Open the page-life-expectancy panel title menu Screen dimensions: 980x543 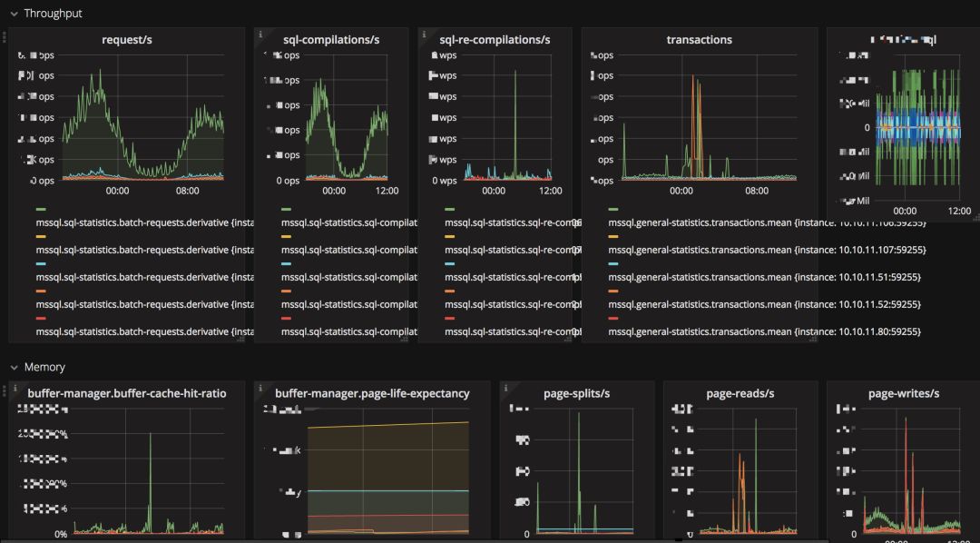(372, 393)
